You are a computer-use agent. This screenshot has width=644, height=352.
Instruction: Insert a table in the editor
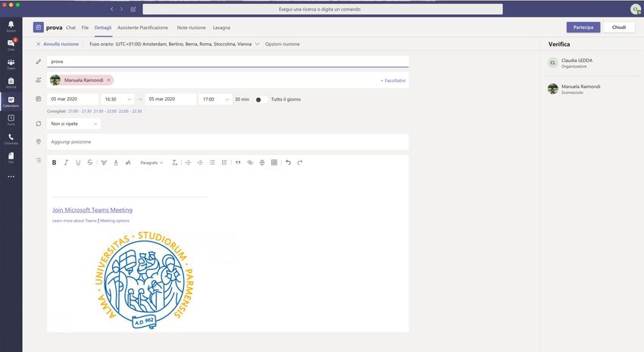tap(274, 162)
